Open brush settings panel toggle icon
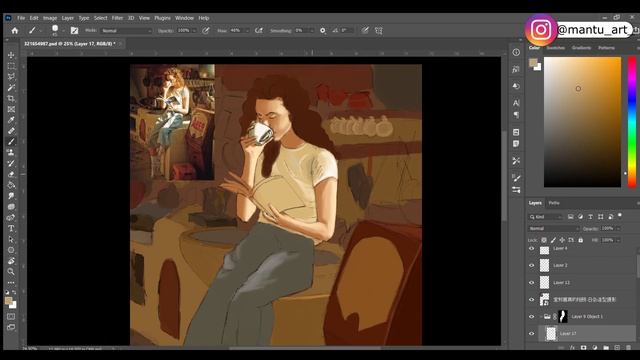The image size is (640, 360). (74, 31)
